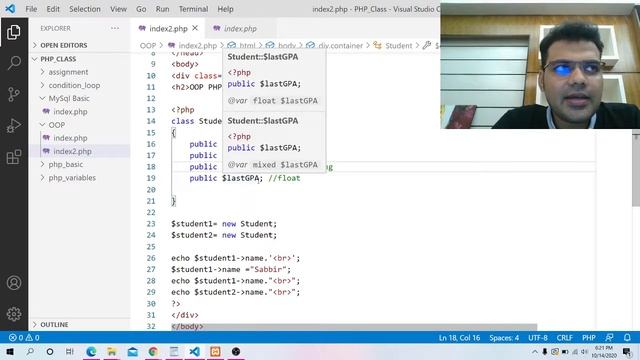Click OOP in the breadcrumb path
Image resolution: width=640 pixels, height=360 pixels.
pos(148,46)
